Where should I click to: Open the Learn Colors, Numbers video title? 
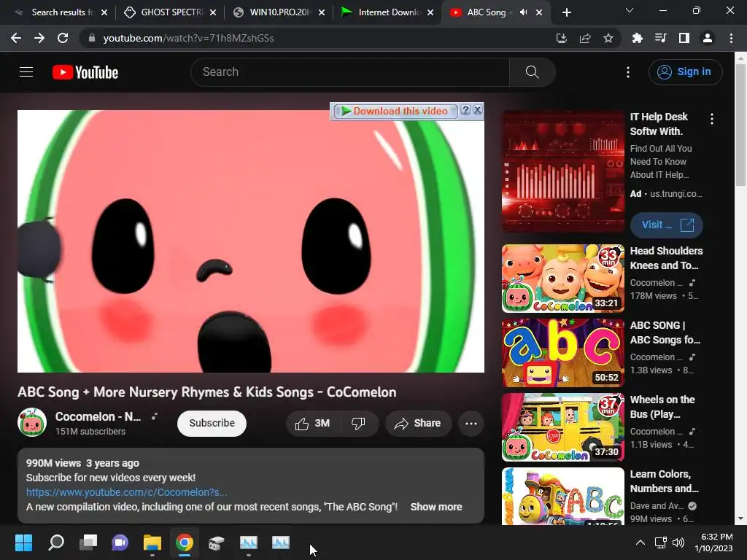[x=664, y=481]
